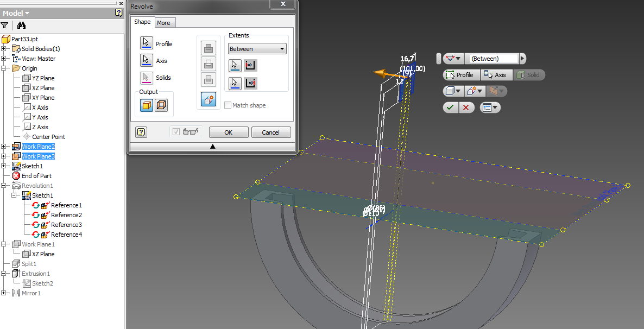Select the Profile selector in Revolve dialog
Viewport: 644px width, 329px height.
[147, 43]
